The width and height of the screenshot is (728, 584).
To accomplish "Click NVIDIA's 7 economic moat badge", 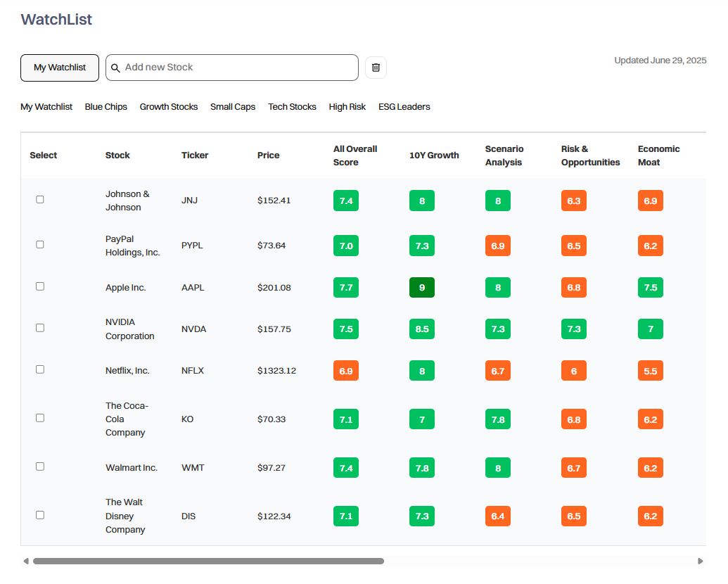I will 651,329.
